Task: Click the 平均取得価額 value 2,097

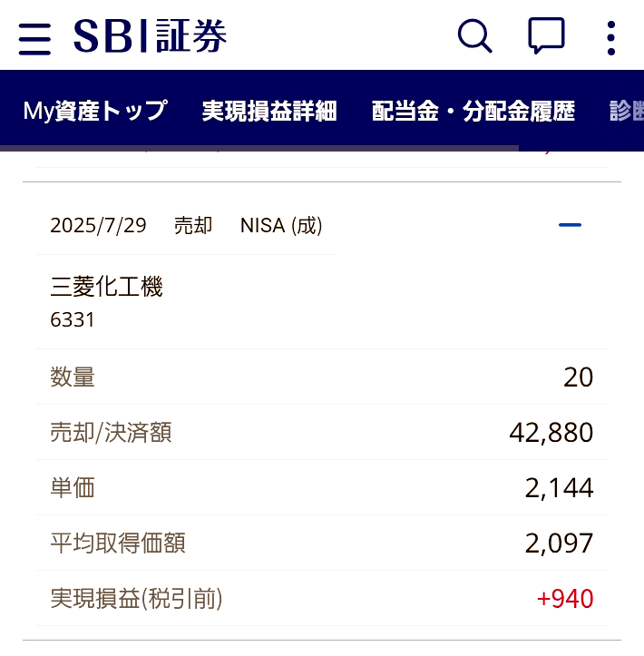Action: (x=559, y=543)
